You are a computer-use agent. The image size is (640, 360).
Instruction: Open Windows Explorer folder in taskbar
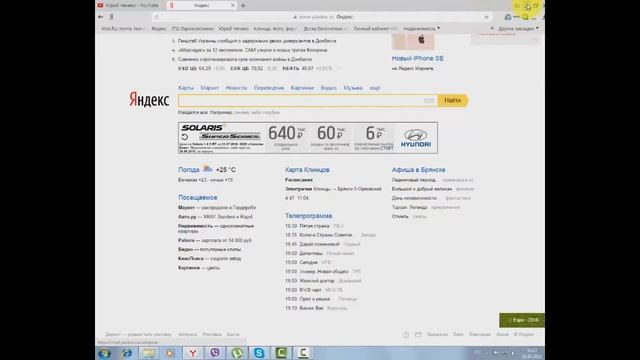pyautogui.click(x=149, y=353)
